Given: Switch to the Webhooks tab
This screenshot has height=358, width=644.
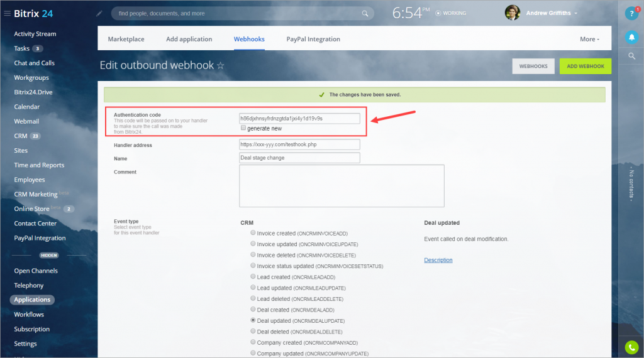Looking at the screenshot, I should [x=249, y=39].
